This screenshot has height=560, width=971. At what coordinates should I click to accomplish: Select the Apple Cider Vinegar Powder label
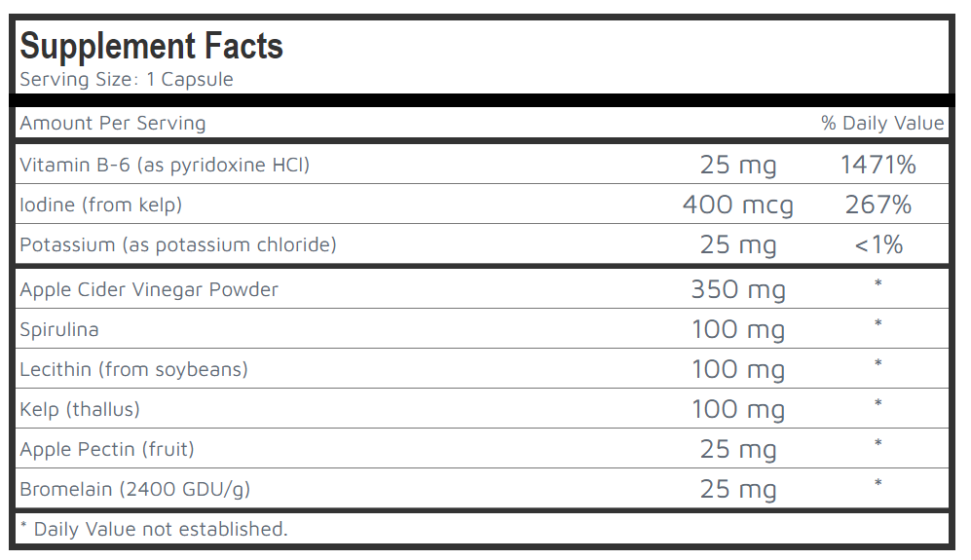(x=149, y=289)
